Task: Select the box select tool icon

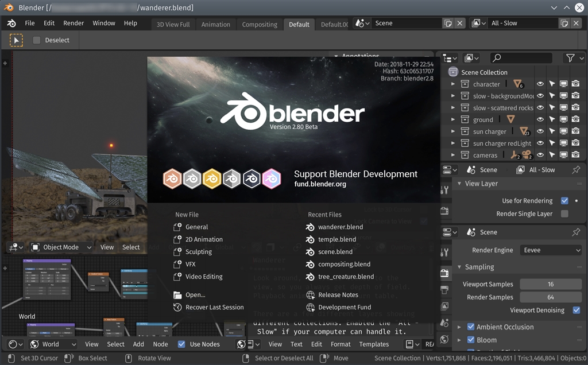Action: point(16,40)
